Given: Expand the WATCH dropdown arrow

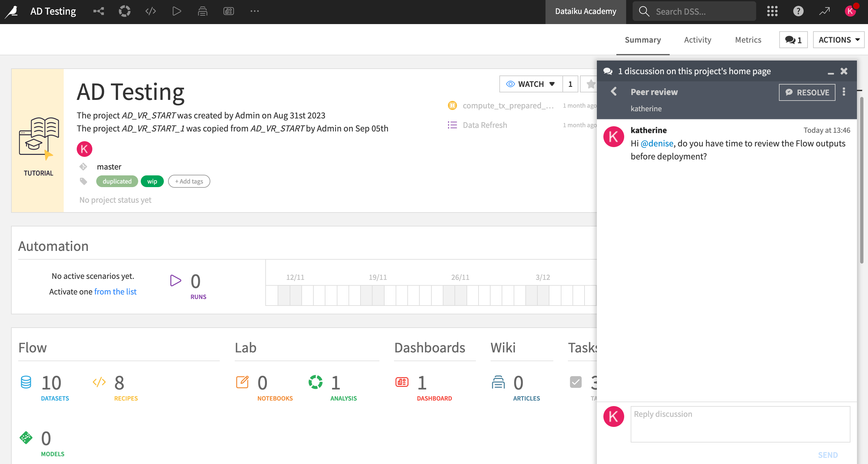Looking at the screenshot, I should click(x=552, y=84).
